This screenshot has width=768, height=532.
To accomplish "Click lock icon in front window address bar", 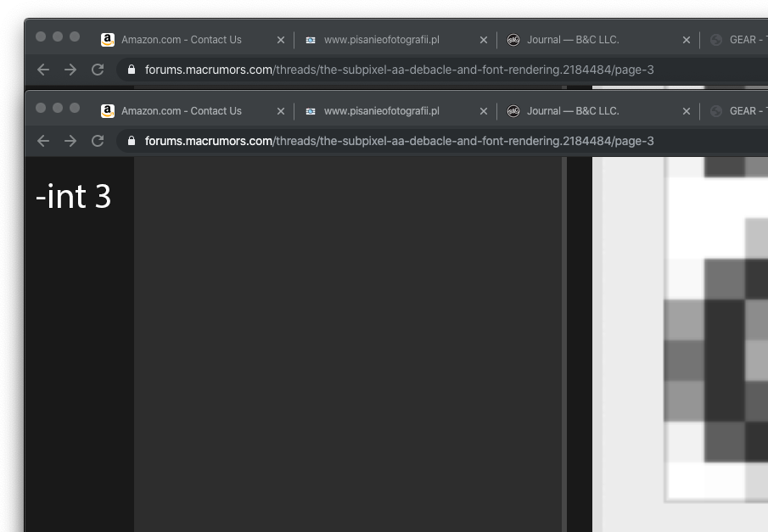I will tap(132, 141).
